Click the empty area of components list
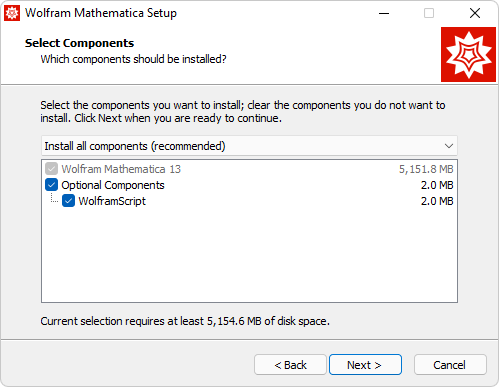499x387 pixels. [249, 255]
